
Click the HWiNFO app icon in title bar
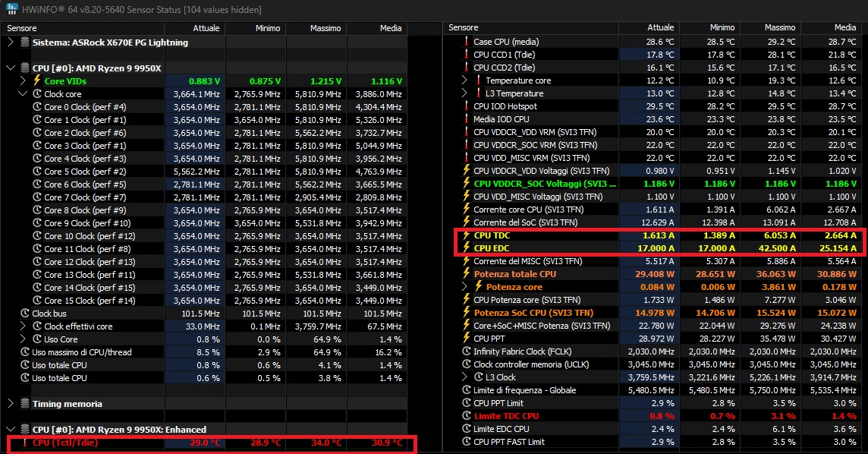click(x=11, y=9)
